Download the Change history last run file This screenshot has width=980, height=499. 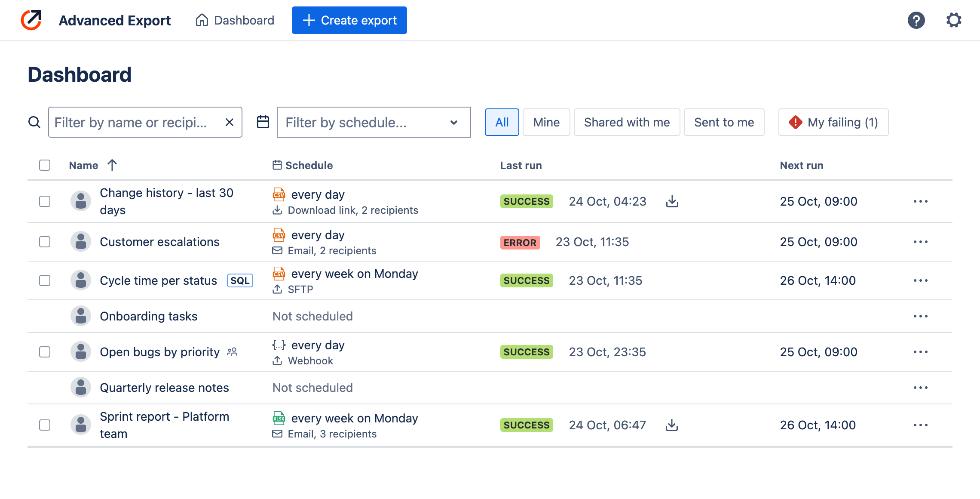pos(672,201)
